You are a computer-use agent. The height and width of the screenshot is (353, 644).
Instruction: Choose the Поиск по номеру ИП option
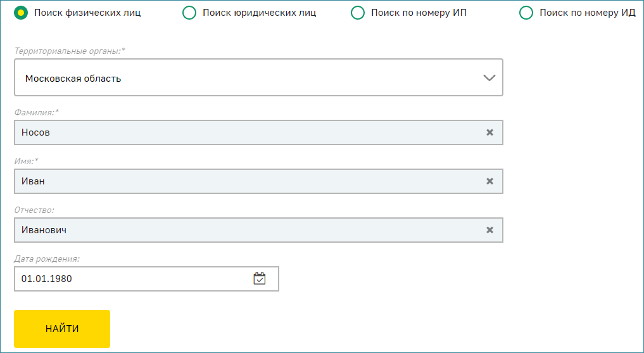pyautogui.click(x=358, y=13)
